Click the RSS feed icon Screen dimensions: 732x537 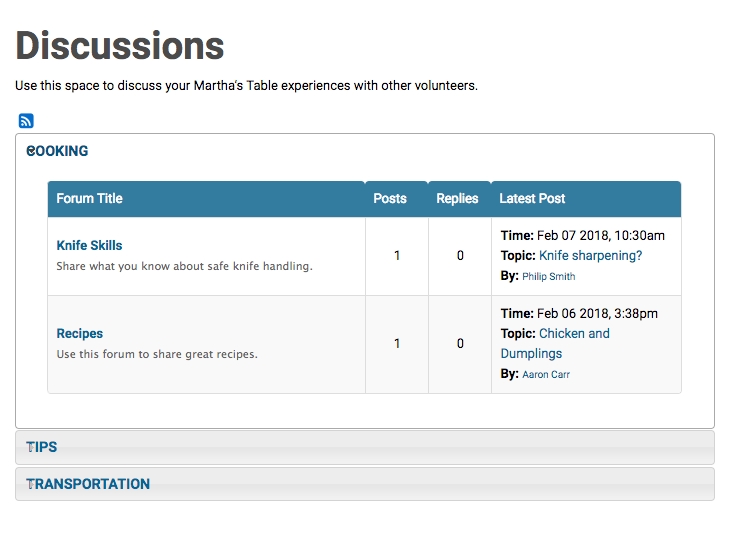point(26,121)
